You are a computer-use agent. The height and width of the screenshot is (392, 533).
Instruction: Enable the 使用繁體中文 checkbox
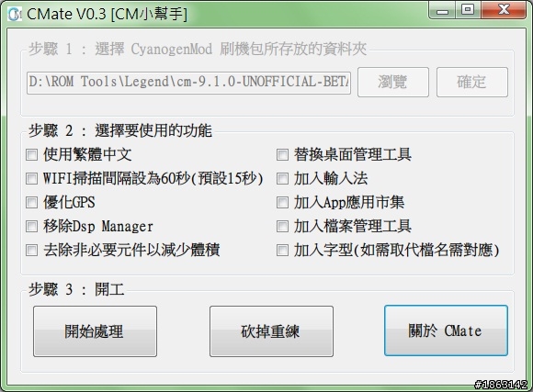(x=31, y=155)
